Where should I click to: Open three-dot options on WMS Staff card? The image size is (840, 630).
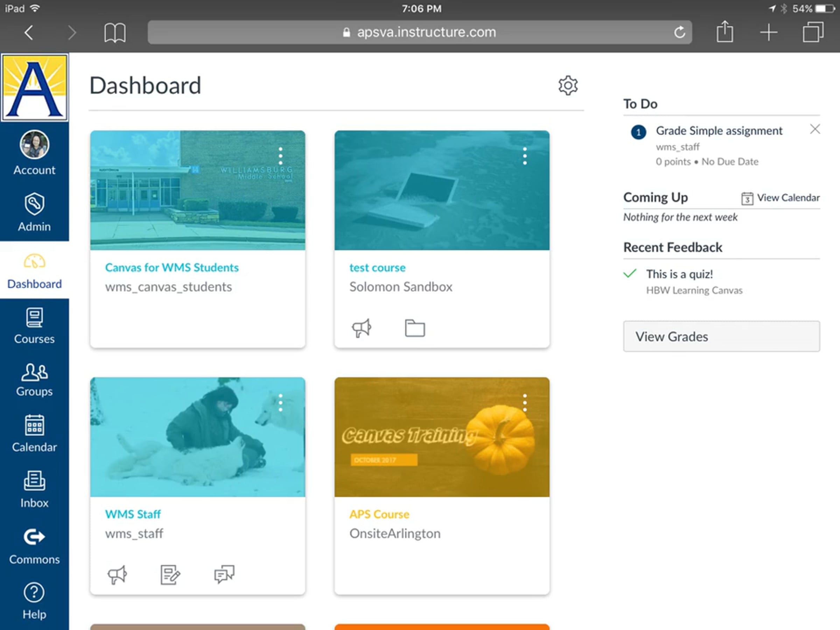tap(281, 403)
